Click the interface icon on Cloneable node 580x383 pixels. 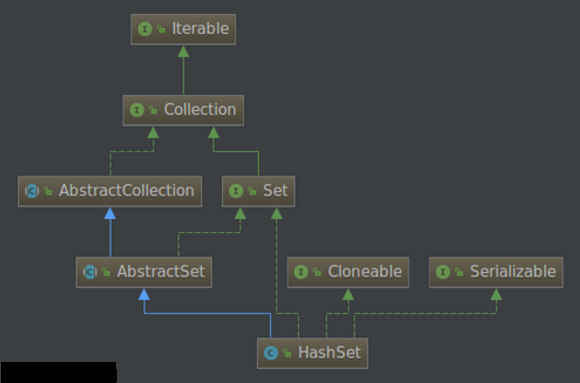(301, 272)
